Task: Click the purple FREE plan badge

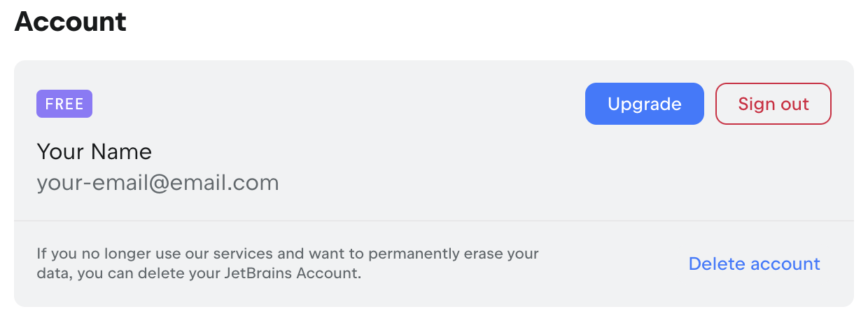Action: coord(64,104)
